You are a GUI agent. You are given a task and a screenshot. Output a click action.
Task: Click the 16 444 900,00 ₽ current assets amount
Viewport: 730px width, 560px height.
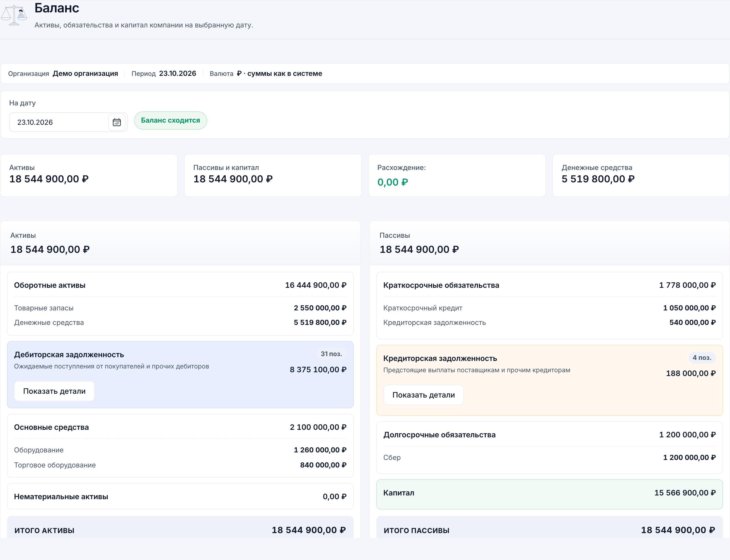[316, 285]
